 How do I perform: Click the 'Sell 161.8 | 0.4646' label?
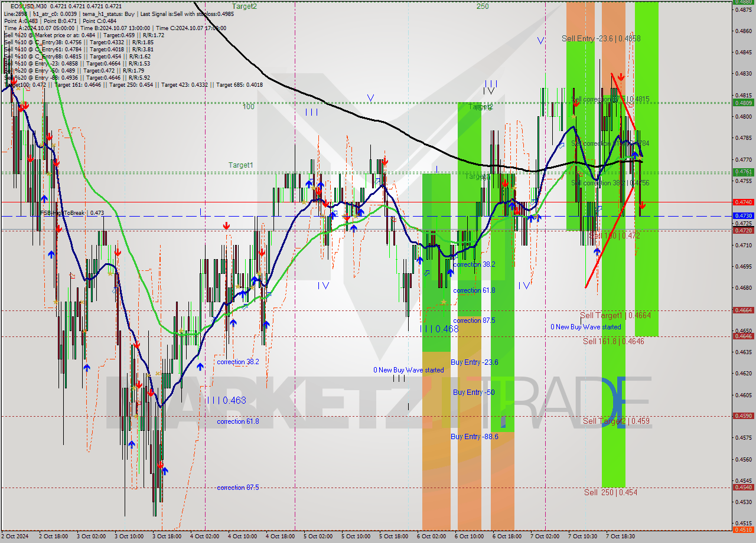[614, 341]
